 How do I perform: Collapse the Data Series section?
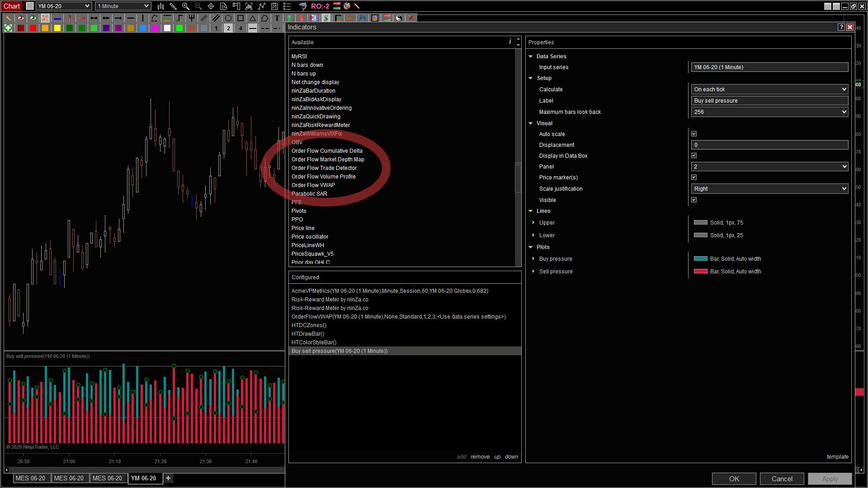pos(531,56)
